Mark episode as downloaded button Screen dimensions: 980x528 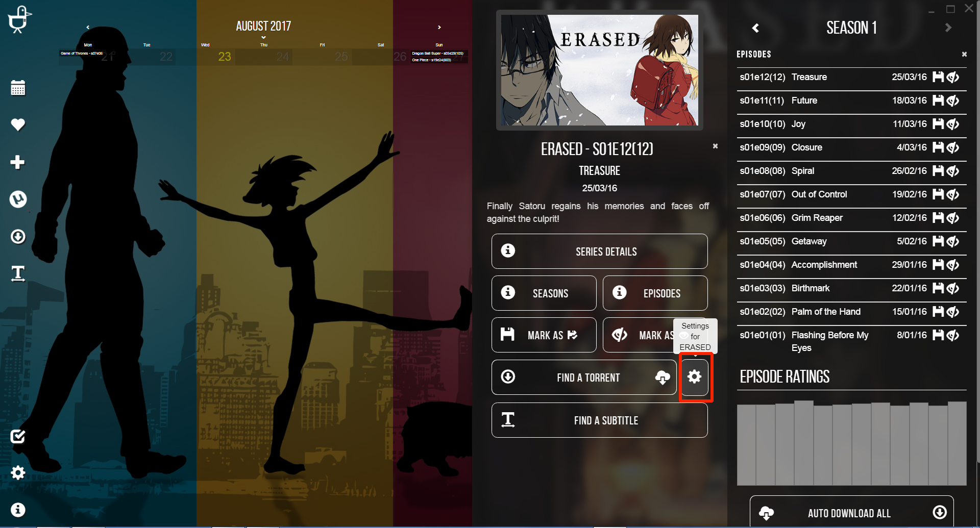point(544,335)
